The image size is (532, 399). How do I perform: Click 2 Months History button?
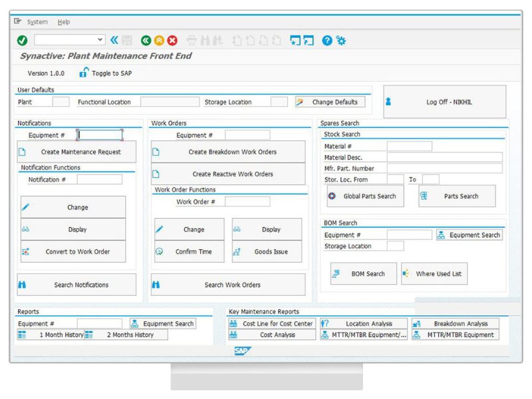(x=126, y=334)
